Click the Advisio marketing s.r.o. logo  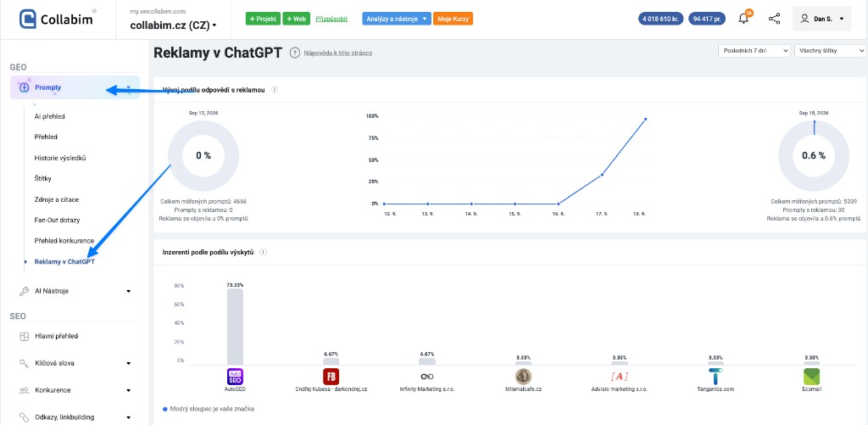[619, 377]
